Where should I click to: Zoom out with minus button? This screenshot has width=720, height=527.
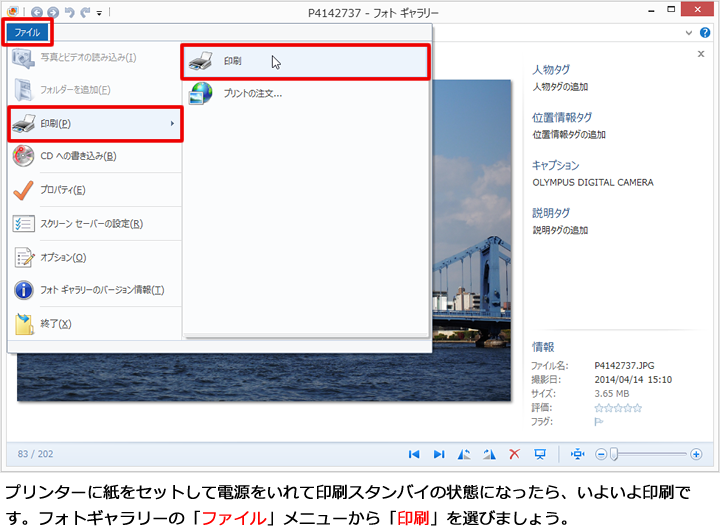(x=601, y=454)
